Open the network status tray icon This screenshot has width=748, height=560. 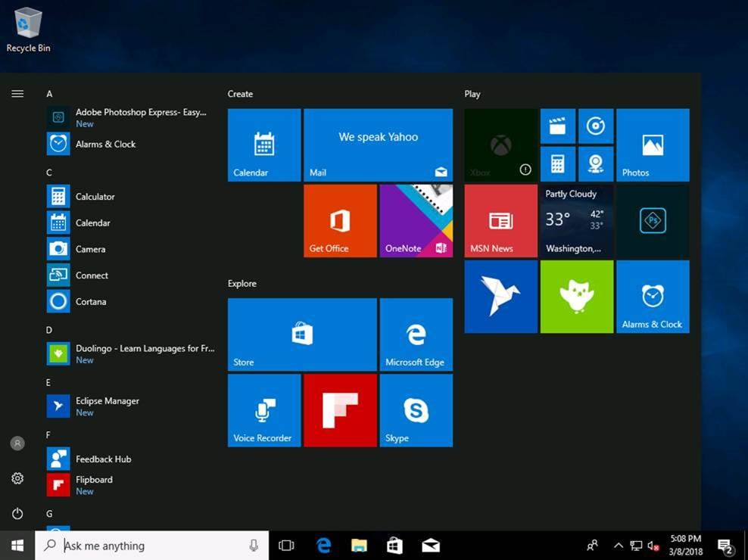(x=636, y=545)
